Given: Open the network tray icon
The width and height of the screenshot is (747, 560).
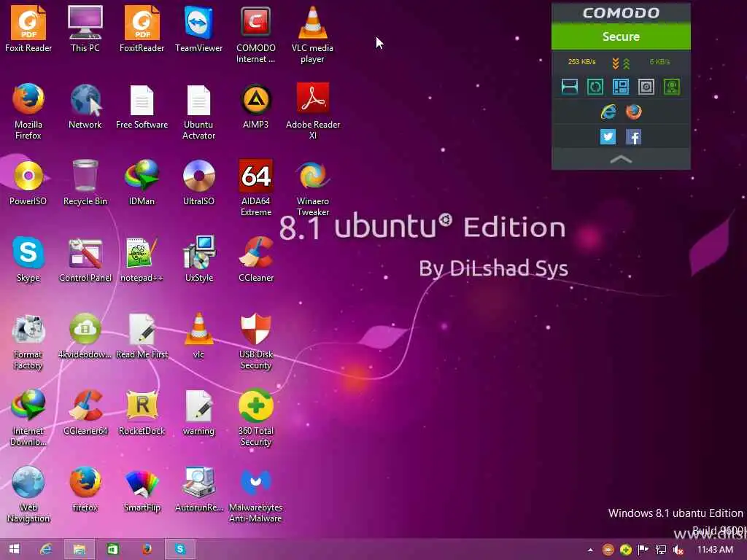Looking at the screenshot, I should (x=660, y=550).
